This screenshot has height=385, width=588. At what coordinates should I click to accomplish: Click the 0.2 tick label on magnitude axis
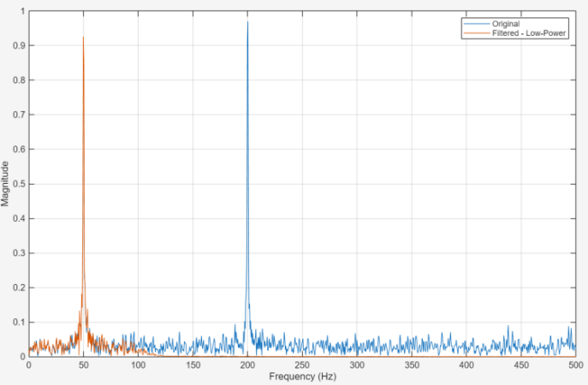pos(19,287)
